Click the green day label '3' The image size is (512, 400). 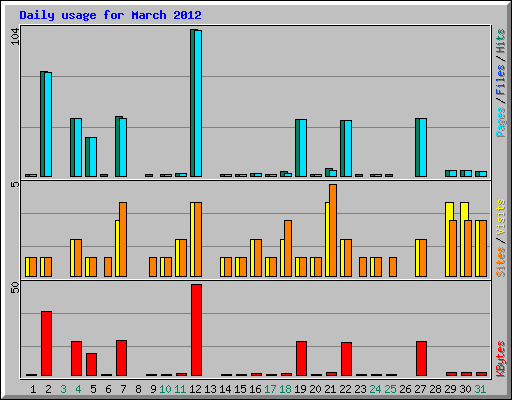[63, 389]
